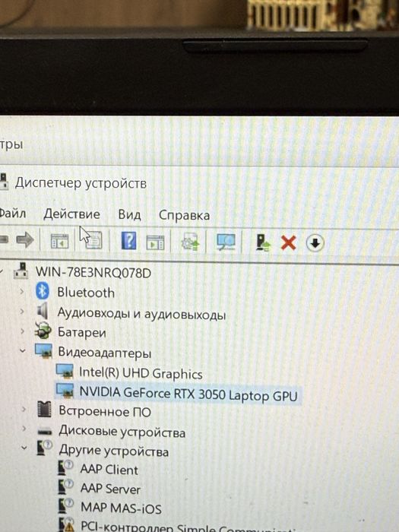
Task: Select the MAP MAS-iOS device
Action: (121, 508)
